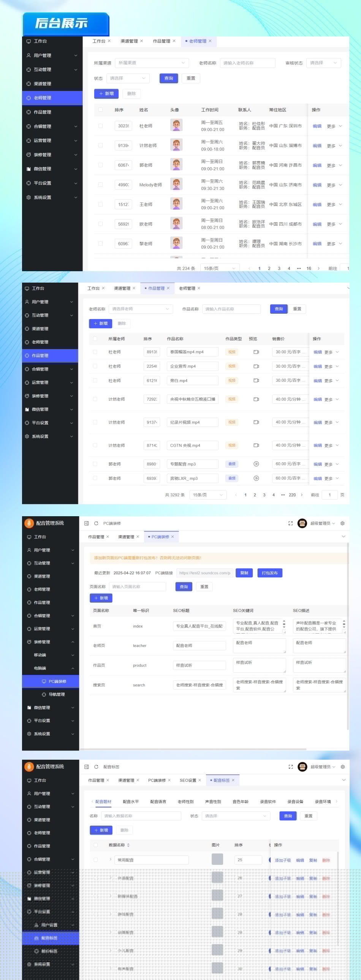
Task: Click 查询 in the teacher list filters
Action: coord(168,78)
